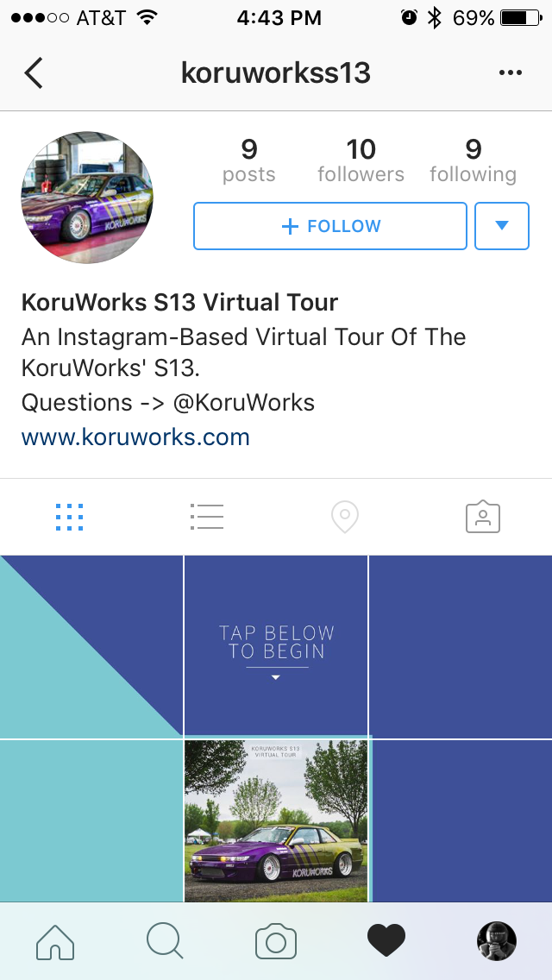Switch to grid view tab
This screenshot has height=980, width=552.
tap(69, 518)
